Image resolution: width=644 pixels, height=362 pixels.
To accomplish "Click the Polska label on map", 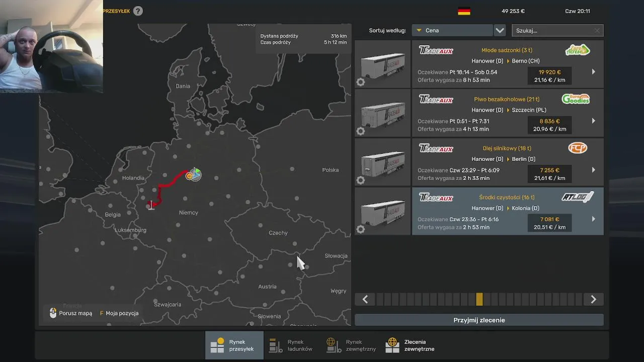I will [x=330, y=170].
